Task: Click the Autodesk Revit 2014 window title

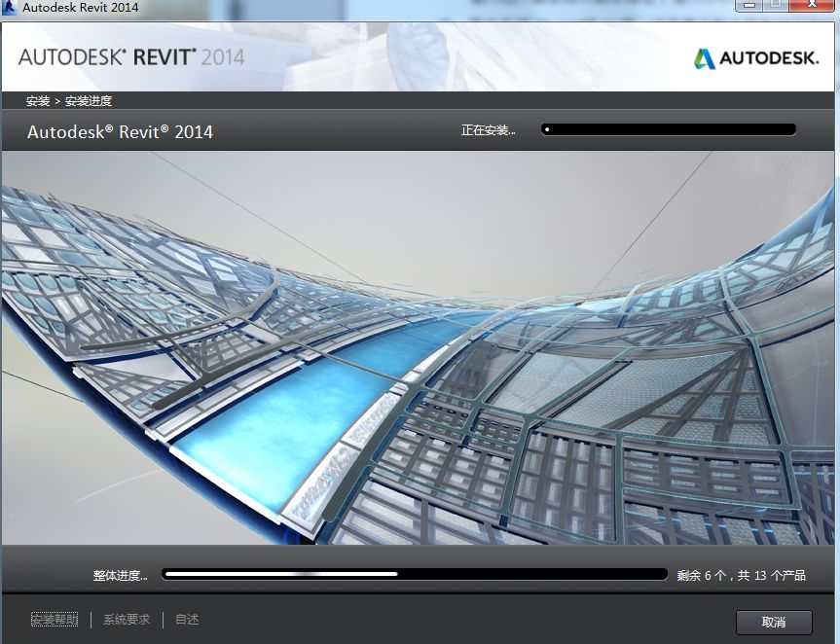Action: coord(81,8)
